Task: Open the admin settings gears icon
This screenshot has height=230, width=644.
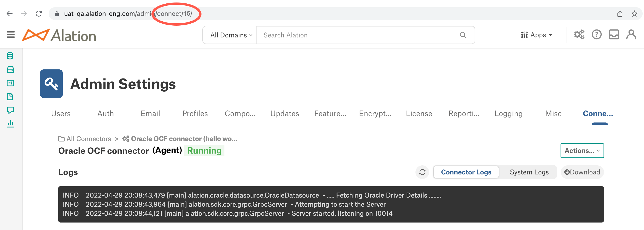Action: 579,35
